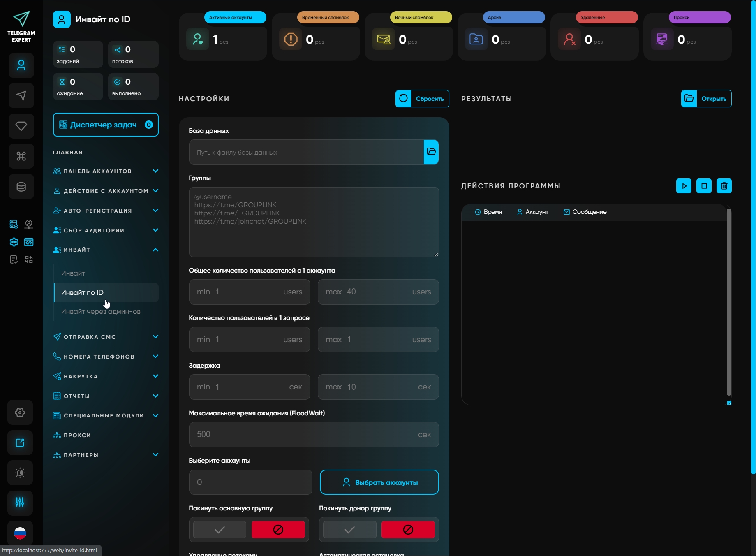756x556 pixels.
Task: Click the diamond icon in left sidebar
Action: coord(21,126)
